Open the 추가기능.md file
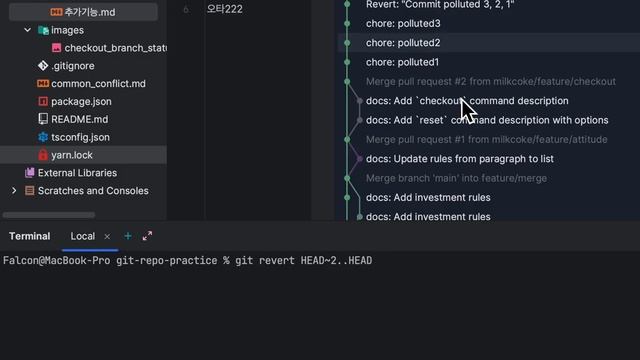The width and height of the screenshot is (640, 360). tap(89, 12)
